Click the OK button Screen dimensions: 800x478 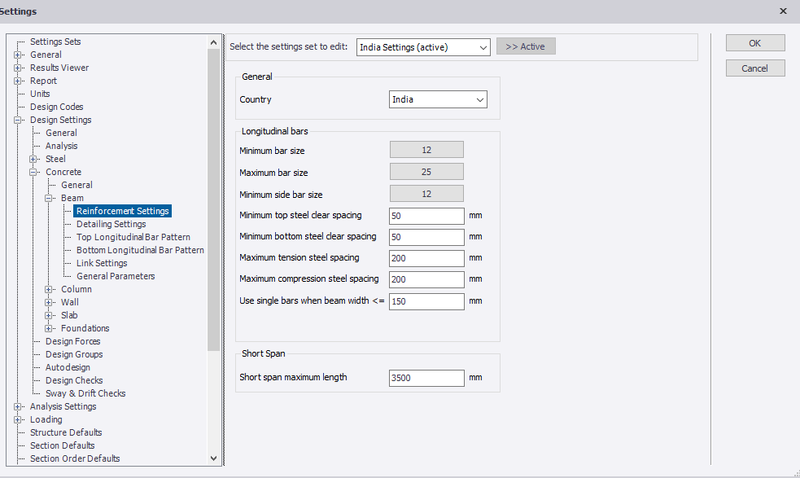(755, 43)
